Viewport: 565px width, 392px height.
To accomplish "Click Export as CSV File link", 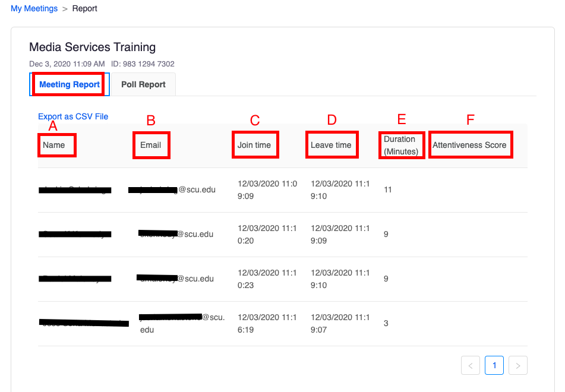I will [x=73, y=116].
